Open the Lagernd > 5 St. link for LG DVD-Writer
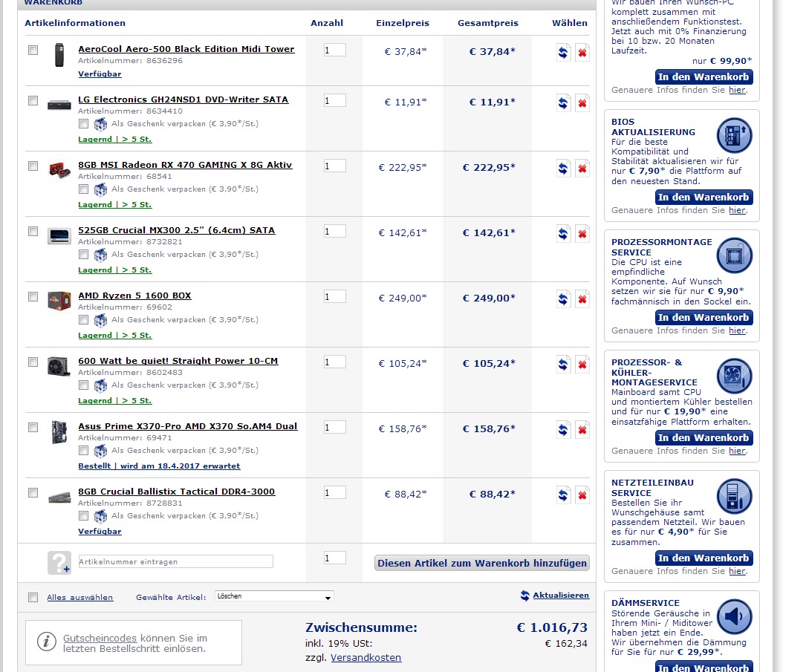This screenshot has width=806, height=672. 114,140
